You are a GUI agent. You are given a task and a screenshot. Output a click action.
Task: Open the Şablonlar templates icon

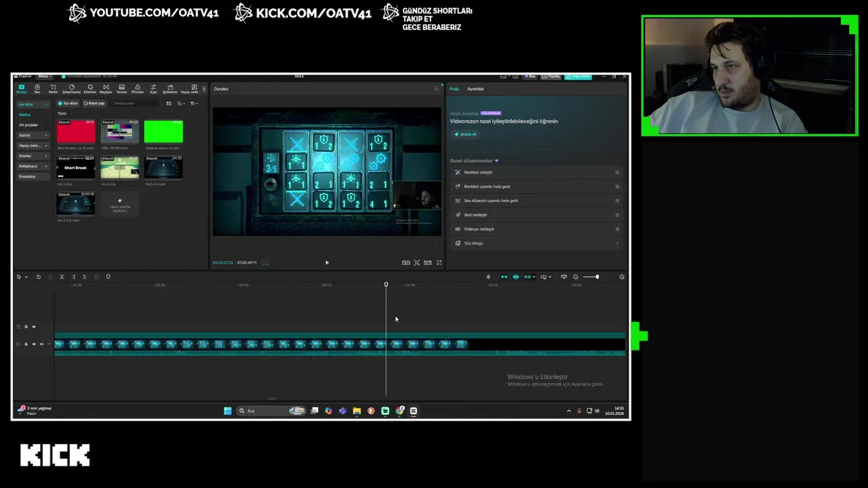point(170,89)
